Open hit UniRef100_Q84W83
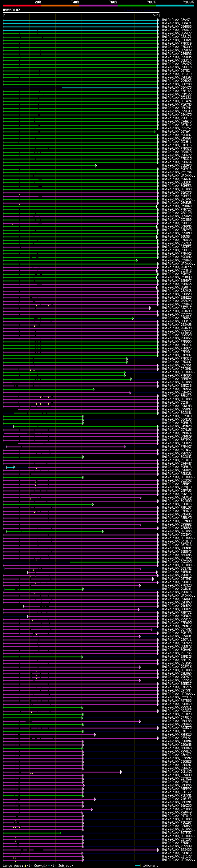This screenshot has width=197, height=868. 177,26
